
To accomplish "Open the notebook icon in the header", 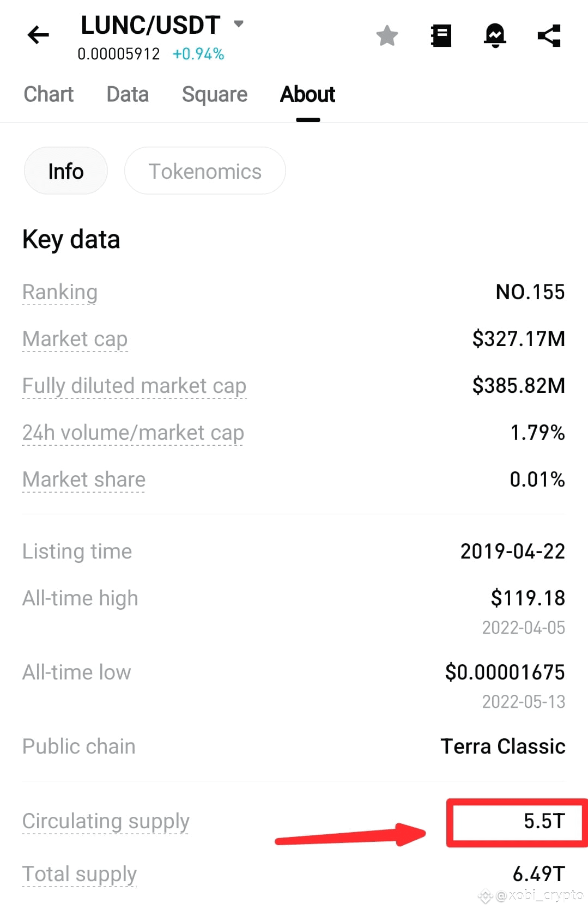I will (441, 36).
